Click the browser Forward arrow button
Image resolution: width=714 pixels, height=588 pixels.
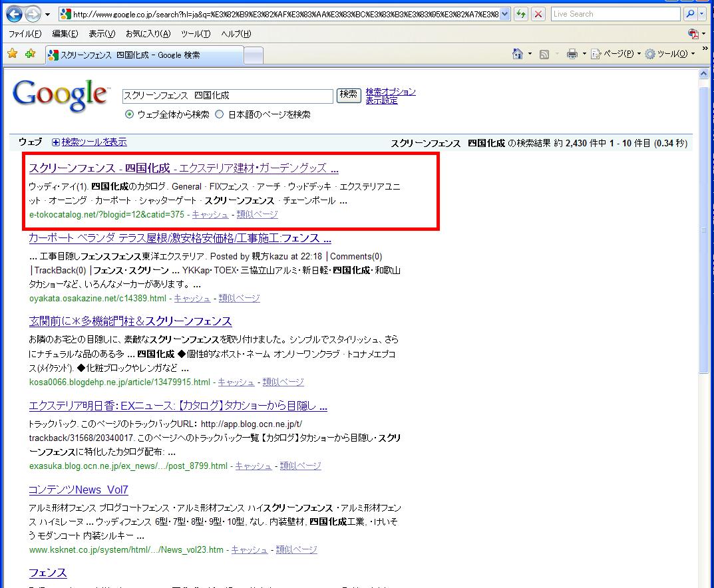(33, 14)
